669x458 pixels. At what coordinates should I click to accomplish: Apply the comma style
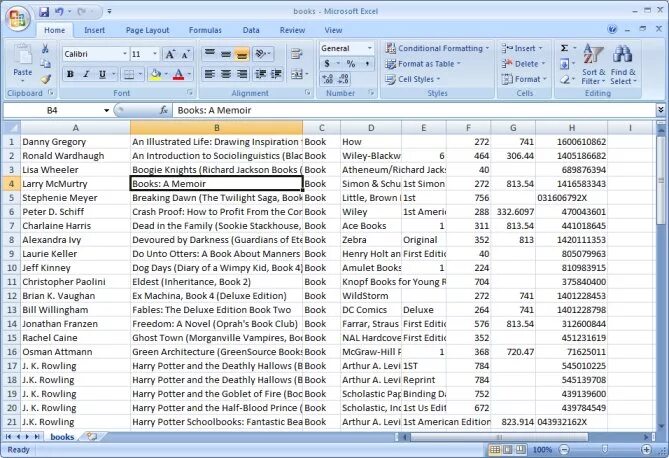367,64
